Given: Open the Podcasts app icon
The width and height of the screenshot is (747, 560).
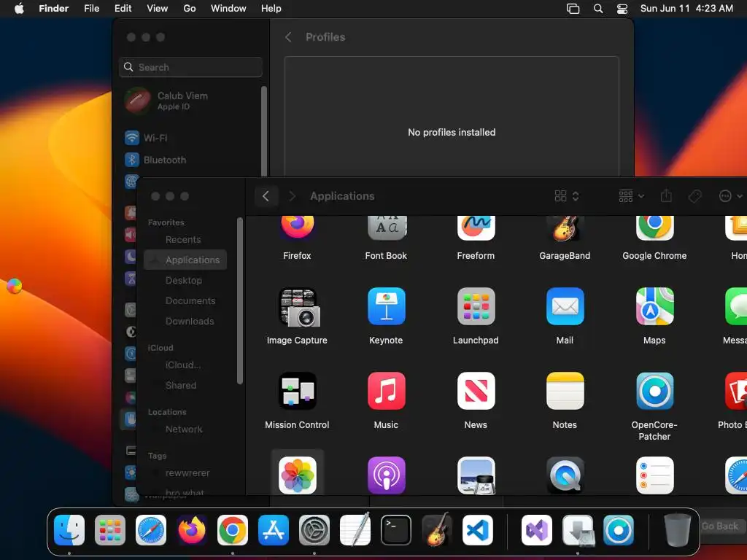Looking at the screenshot, I should point(386,475).
